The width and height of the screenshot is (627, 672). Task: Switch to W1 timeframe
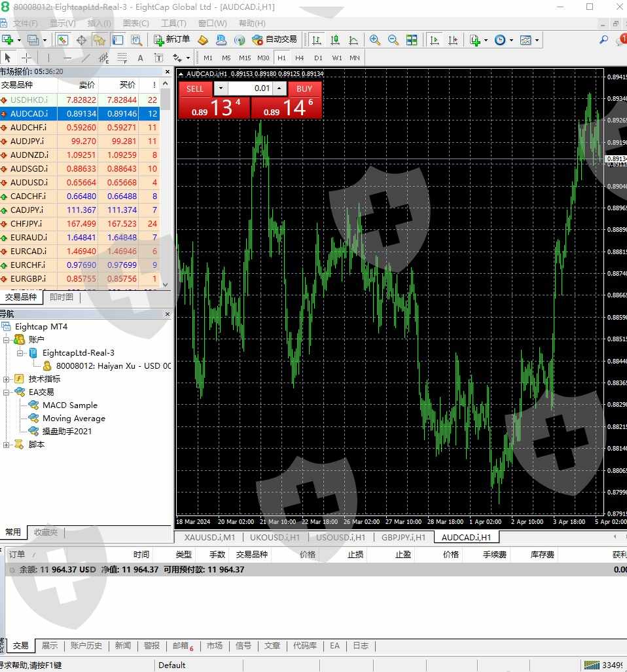(x=336, y=58)
